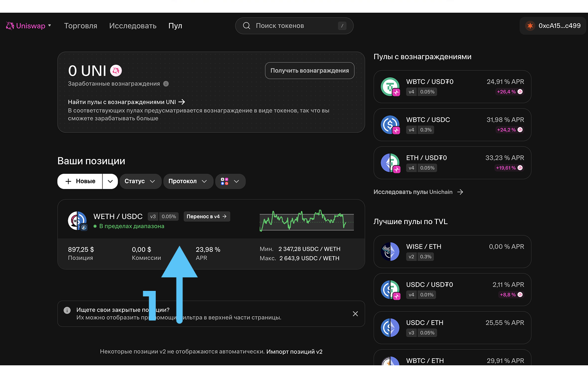Open the Торговля menu item

coord(80,26)
